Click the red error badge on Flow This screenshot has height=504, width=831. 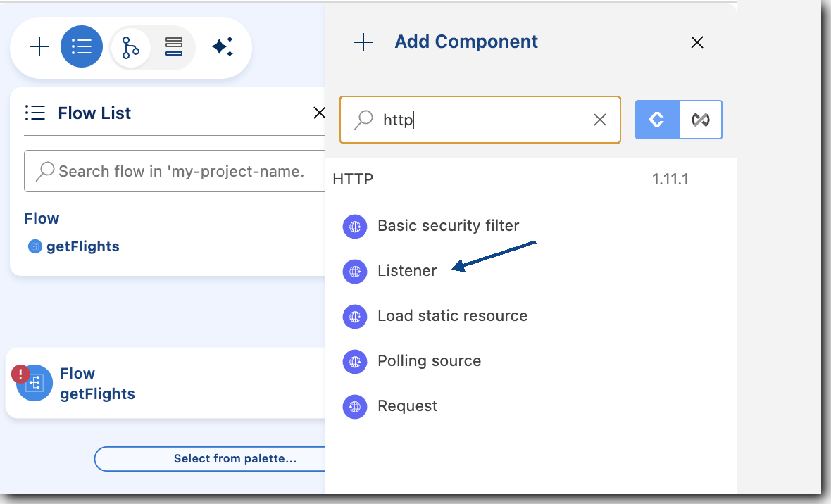[x=20, y=374]
